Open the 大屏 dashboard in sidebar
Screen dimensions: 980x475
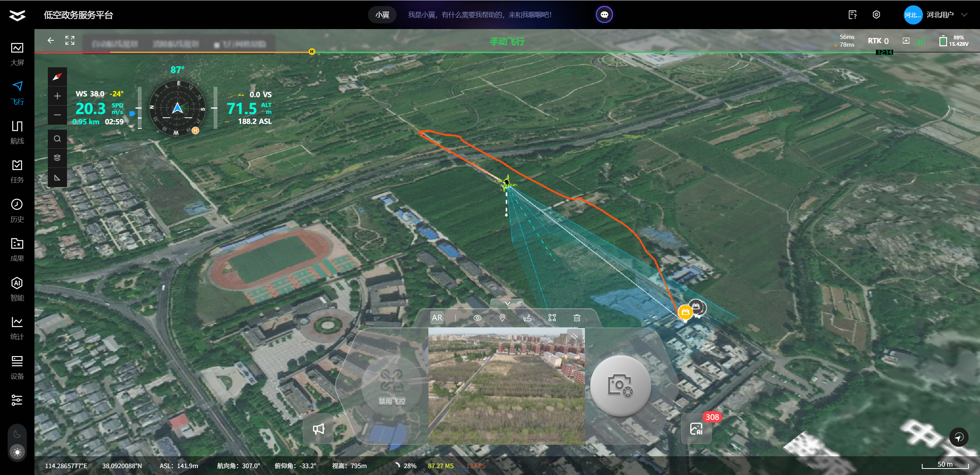[17, 54]
